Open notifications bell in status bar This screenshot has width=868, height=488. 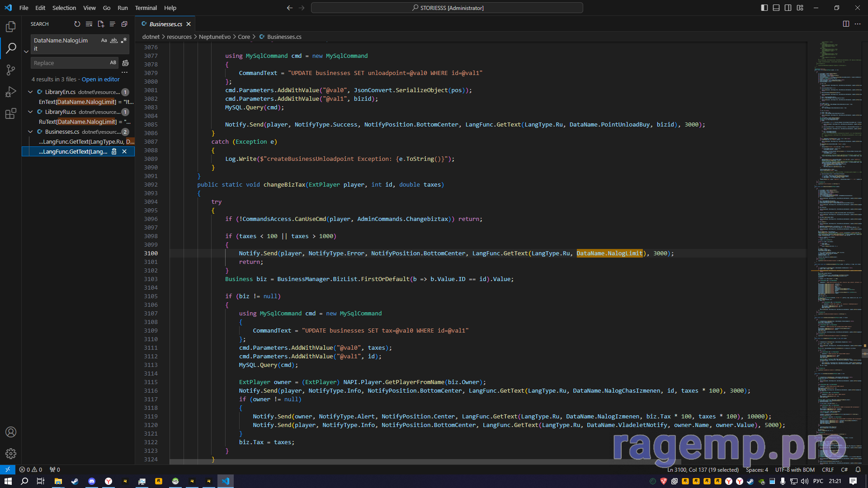tap(858, 469)
